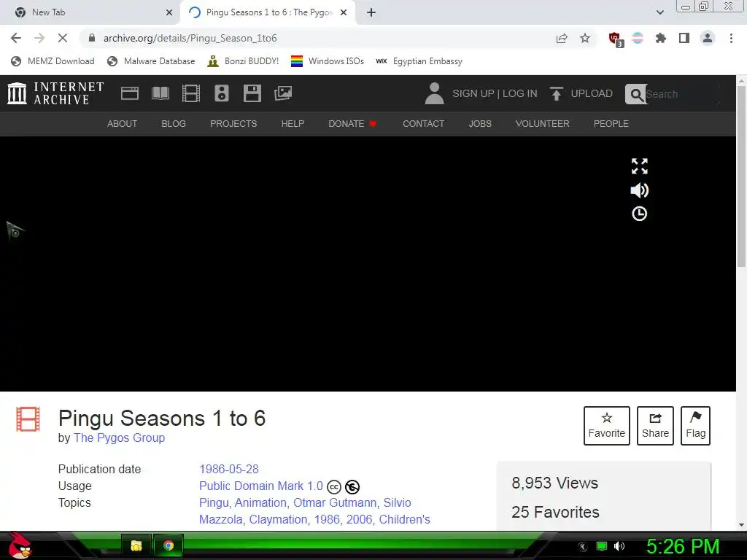Open the CONTACT menu item

coord(424,124)
